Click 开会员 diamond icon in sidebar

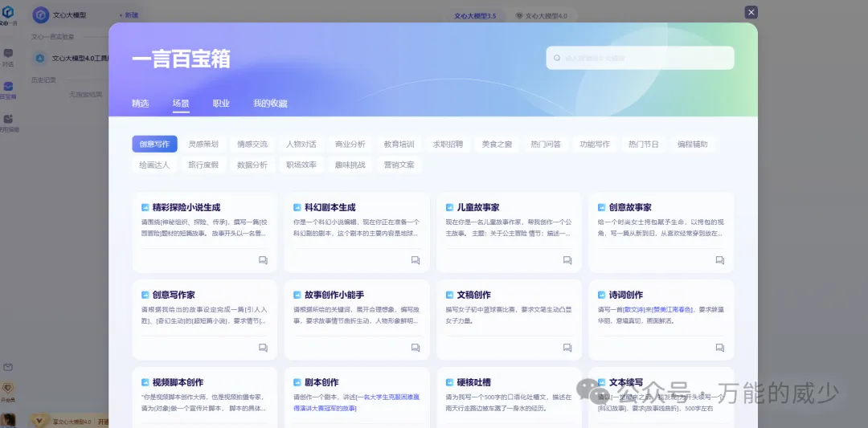pos(8,388)
